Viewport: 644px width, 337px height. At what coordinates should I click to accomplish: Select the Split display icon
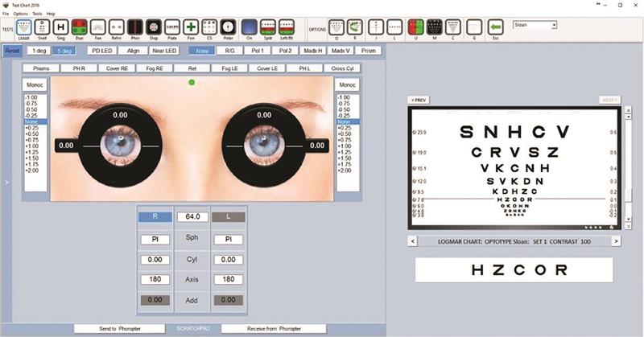pyautogui.click(x=268, y=27)
